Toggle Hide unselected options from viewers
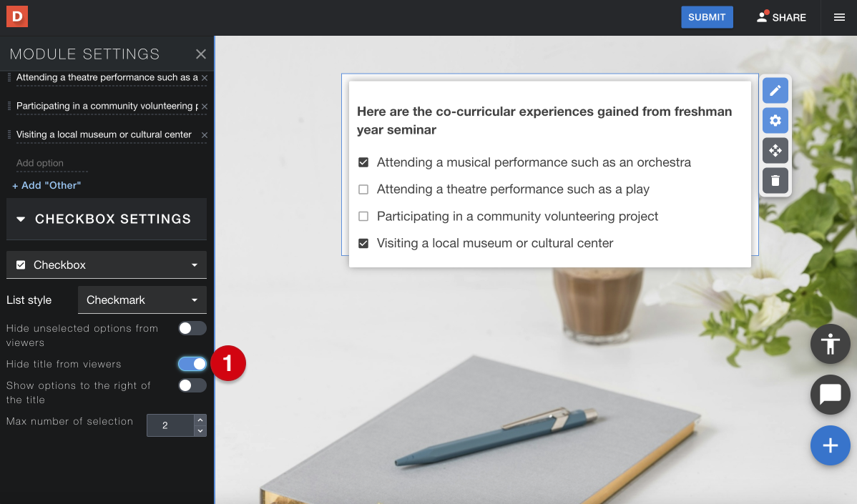 coord(192,328)
